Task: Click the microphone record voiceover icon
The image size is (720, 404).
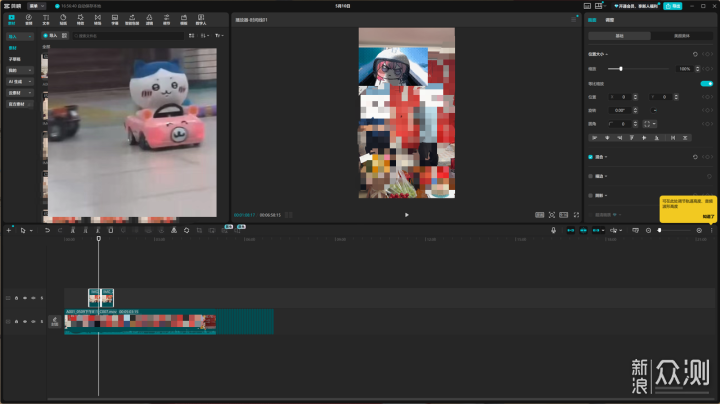Action: click(553, 230)
